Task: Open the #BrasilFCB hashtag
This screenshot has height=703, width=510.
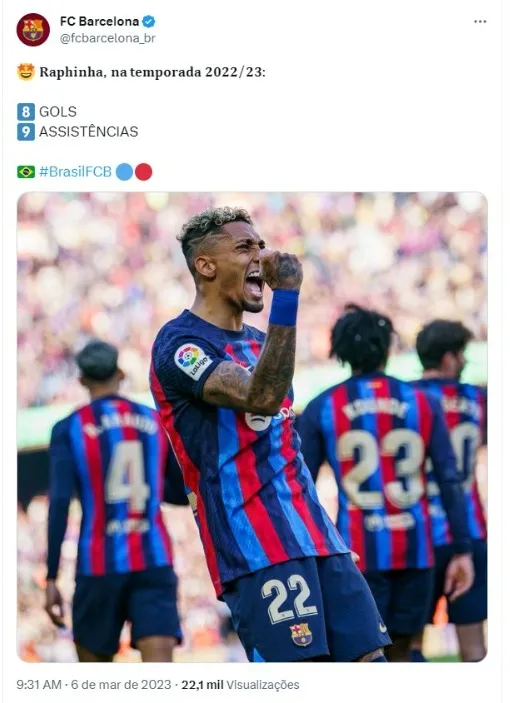Action: click(x=75, y=172)
